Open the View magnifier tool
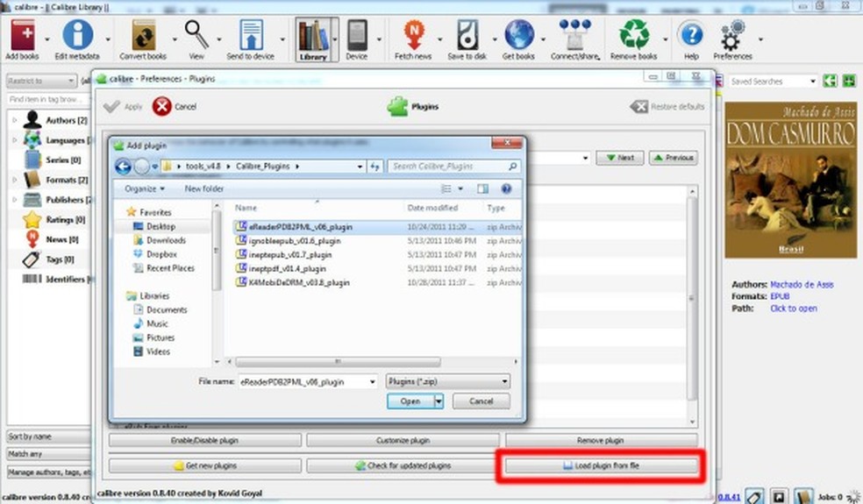This screenshot has height=504, width=863. pos(196,35)
